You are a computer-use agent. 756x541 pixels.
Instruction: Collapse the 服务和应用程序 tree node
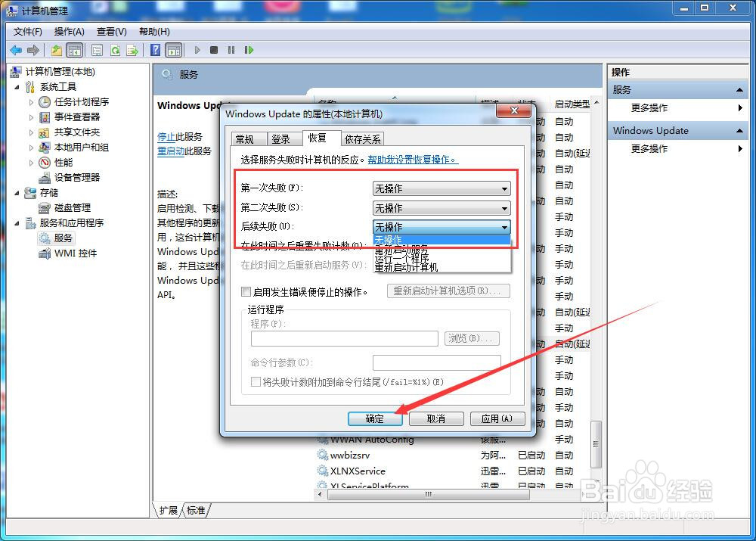[x=17, y=223]
